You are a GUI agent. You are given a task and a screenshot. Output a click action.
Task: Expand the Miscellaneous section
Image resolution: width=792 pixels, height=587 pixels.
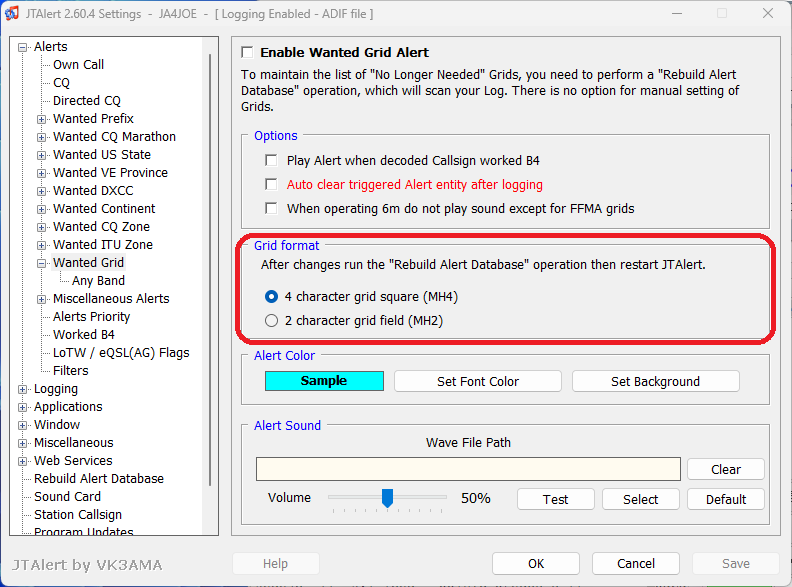point(22,444)
